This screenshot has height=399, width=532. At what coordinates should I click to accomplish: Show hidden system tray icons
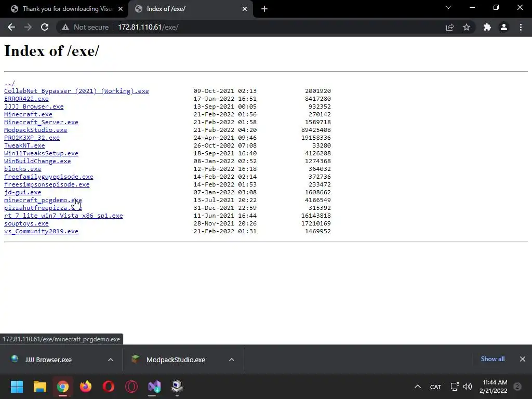[418, 387]
